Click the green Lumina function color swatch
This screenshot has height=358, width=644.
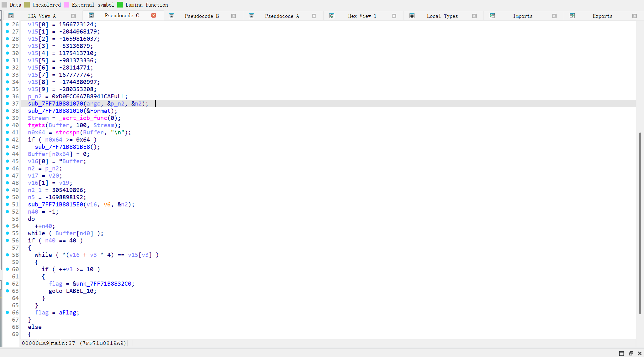tap(120, 5)
